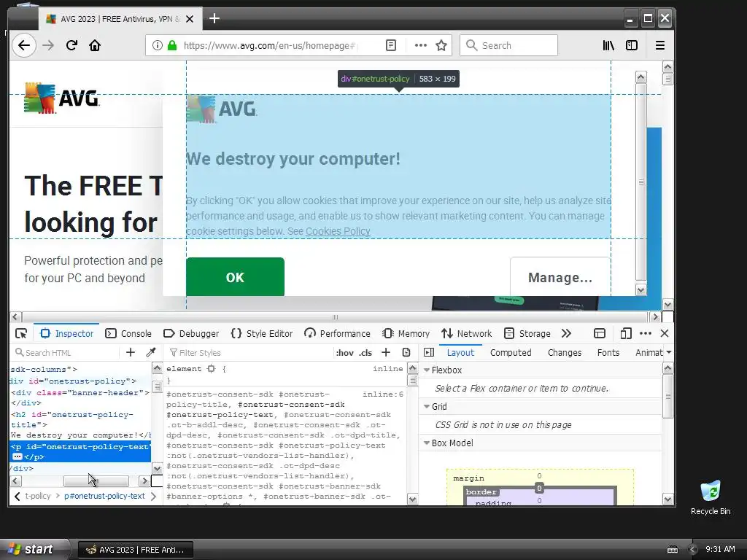The image size is (747, 560).
Task: Open the Debugger tab
Action: click(191, 333)
